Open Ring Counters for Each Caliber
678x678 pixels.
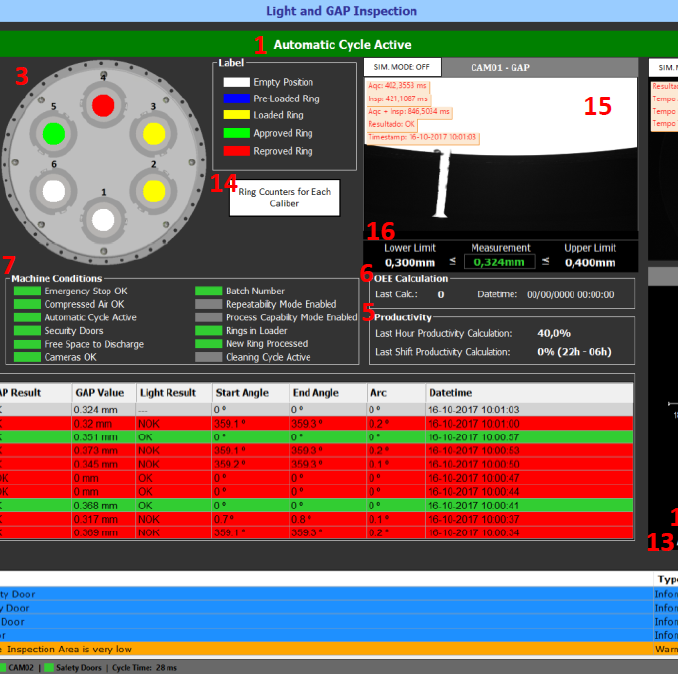click(283, 197)
